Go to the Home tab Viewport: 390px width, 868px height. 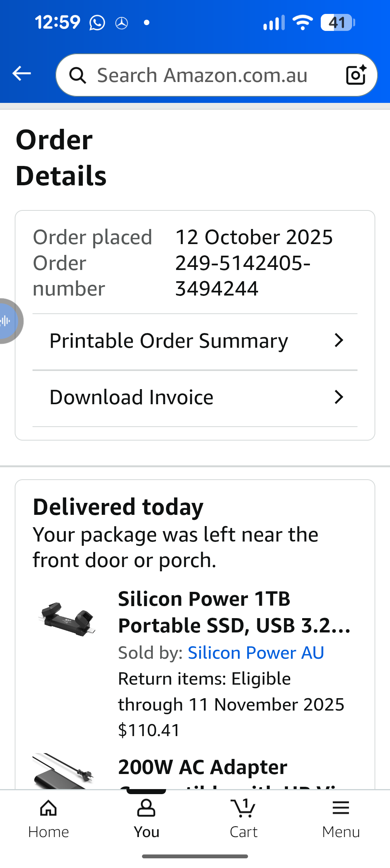(48, 818)
